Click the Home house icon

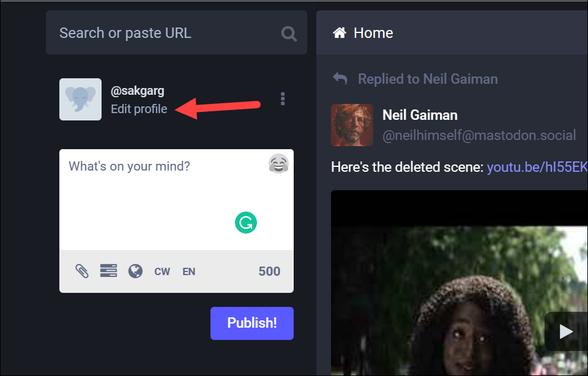[x=340, y=33]
